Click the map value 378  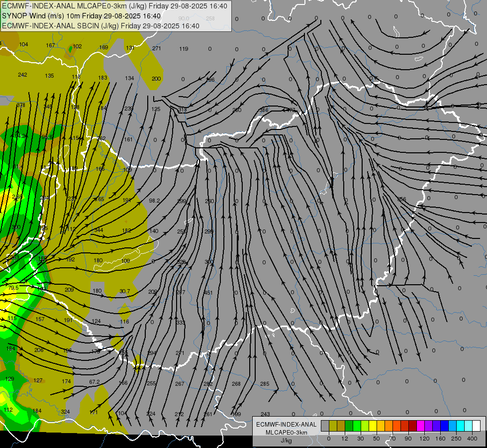(21, 105)
